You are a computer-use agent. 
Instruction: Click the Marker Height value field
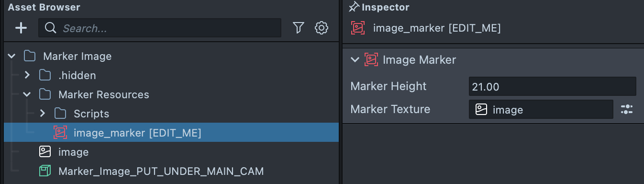coord(553,87)
